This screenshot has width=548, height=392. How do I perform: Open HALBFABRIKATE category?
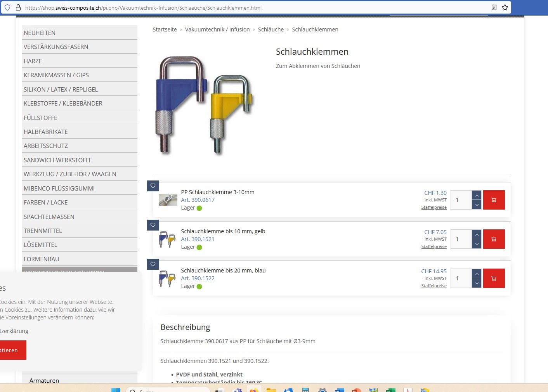(80, 132)
